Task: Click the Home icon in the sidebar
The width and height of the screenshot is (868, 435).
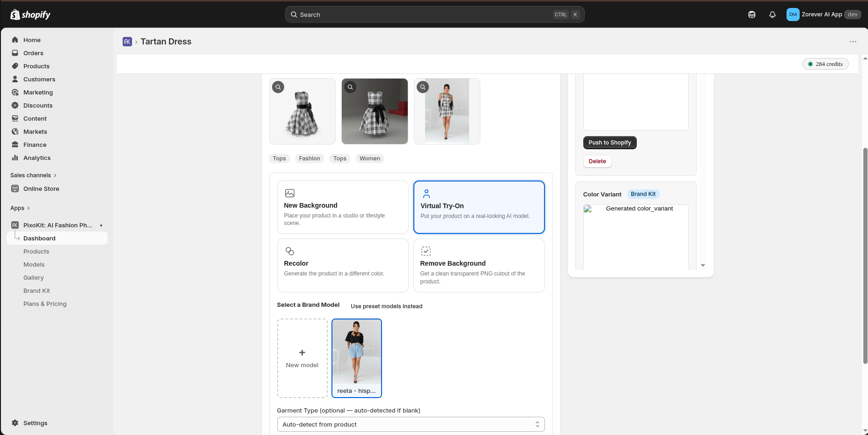Action: [x=15, y=40]
